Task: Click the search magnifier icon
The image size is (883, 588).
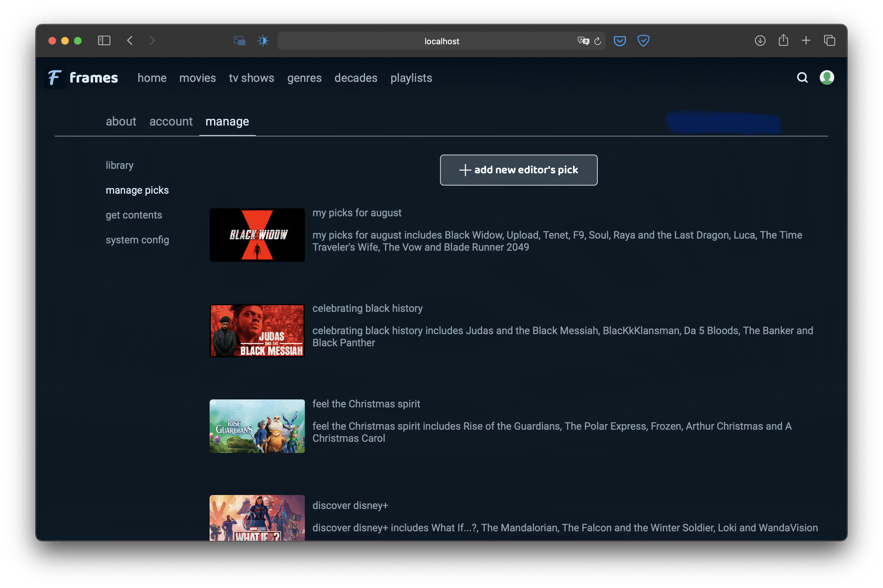Action: point(802,78)
